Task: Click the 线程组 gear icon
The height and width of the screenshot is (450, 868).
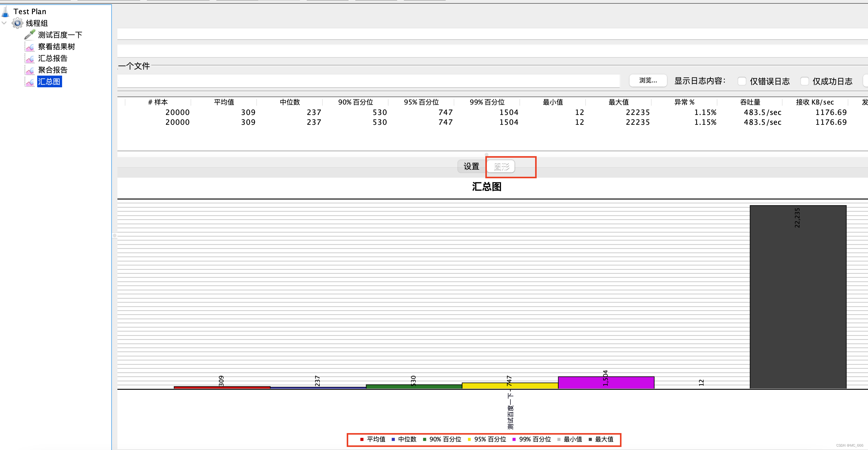Action: 18,23
